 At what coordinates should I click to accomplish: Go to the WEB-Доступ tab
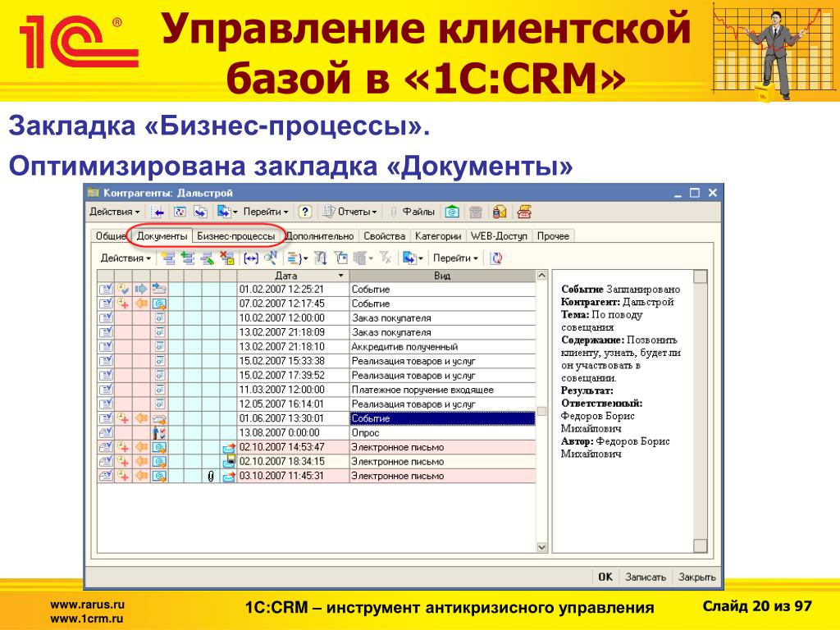pos(500,235)
